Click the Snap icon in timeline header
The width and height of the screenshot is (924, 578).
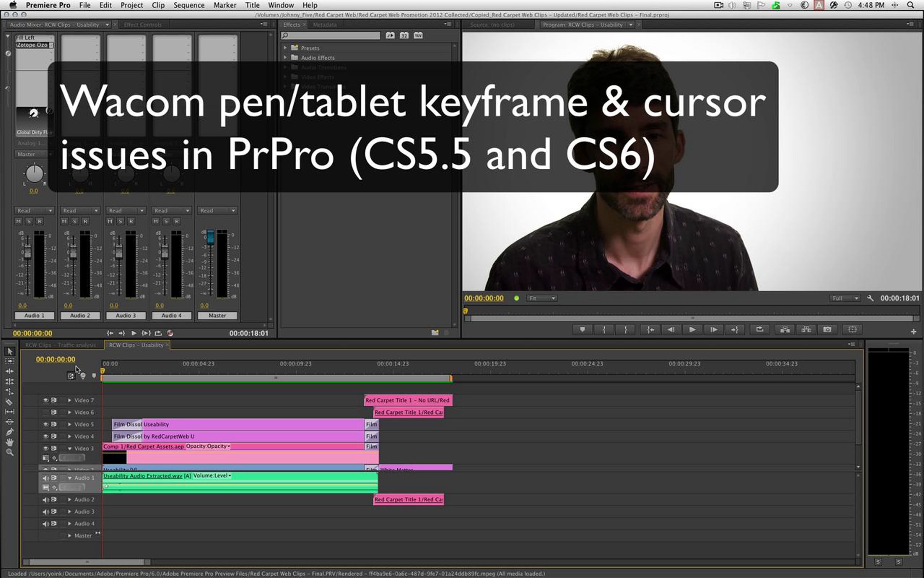71,376
